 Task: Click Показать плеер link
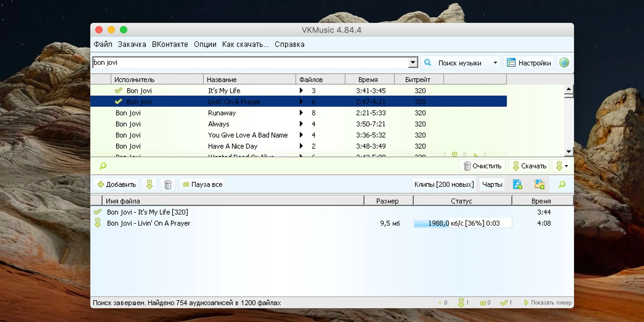pyautogui.click(x=548, y=303)
